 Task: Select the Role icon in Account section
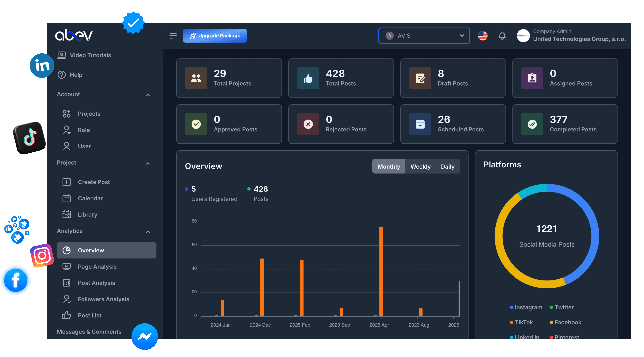(66, 130)
